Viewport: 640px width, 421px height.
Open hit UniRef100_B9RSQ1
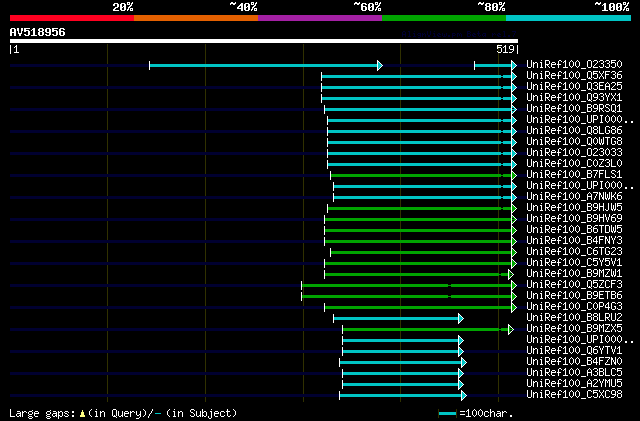click(574, 108)
